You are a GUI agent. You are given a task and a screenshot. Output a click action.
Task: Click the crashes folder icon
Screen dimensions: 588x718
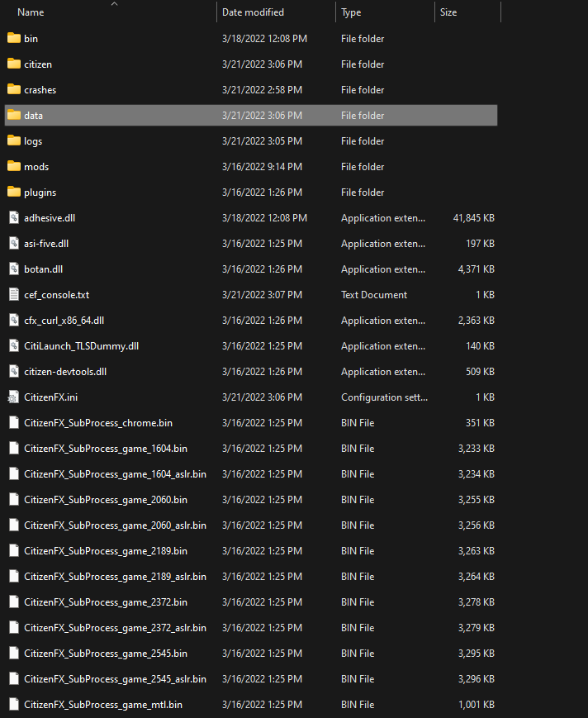coord(14,89)
